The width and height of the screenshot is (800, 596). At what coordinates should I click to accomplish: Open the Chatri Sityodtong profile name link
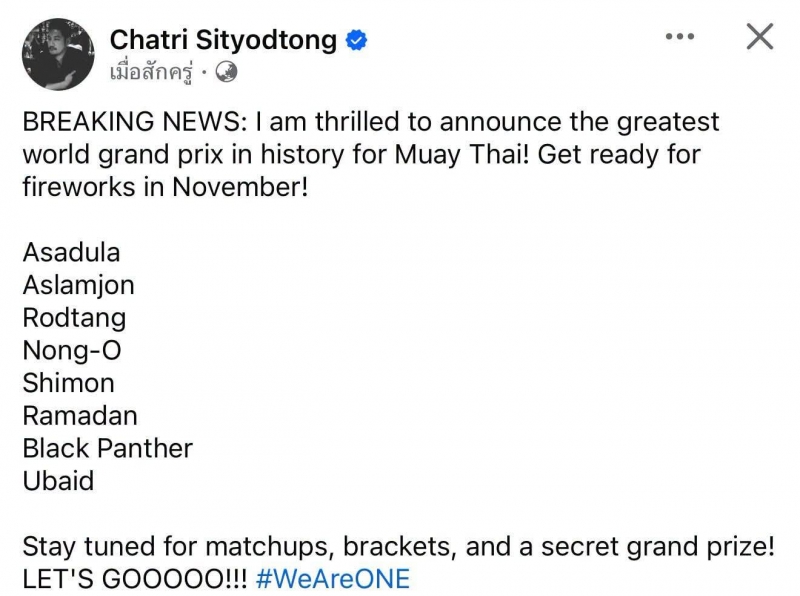[x=223, y=40]
